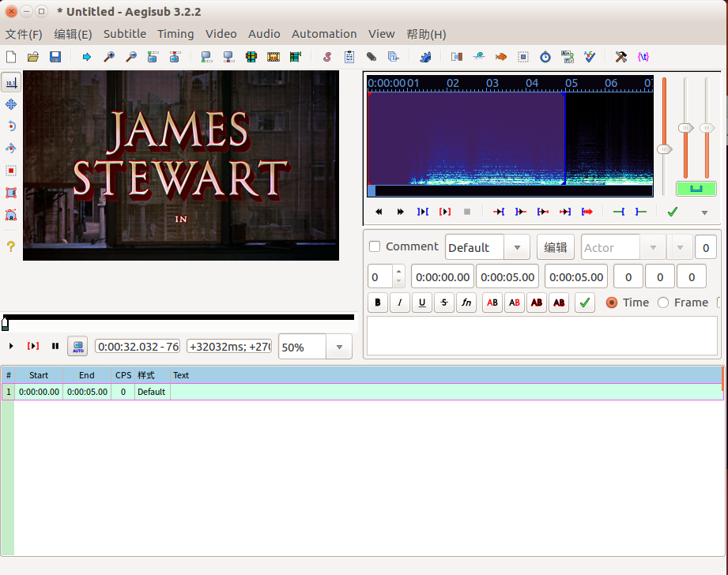Toggle bold formatting button B
The height and width of the screenshot is (575, 728).
tap(378, 303)
